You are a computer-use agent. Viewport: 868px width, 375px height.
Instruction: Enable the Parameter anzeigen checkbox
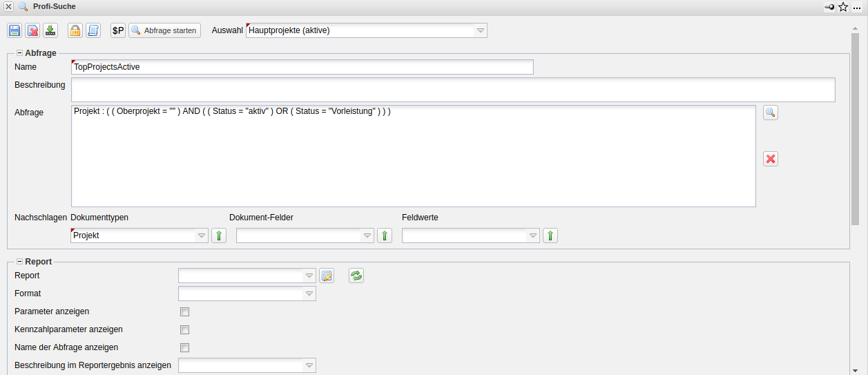(184, 312)
